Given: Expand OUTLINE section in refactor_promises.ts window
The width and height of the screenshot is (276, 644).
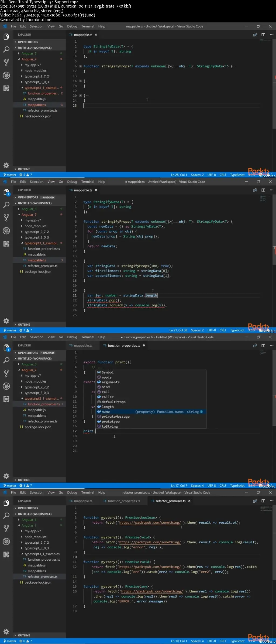Looking at the screenshot, I should pyautogui.click(x=24, y=635).
